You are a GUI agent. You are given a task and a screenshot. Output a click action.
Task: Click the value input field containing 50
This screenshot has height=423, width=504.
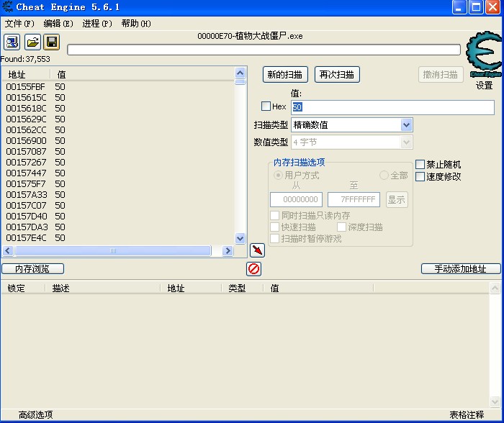pyautogui.click(x=392, y=107)
